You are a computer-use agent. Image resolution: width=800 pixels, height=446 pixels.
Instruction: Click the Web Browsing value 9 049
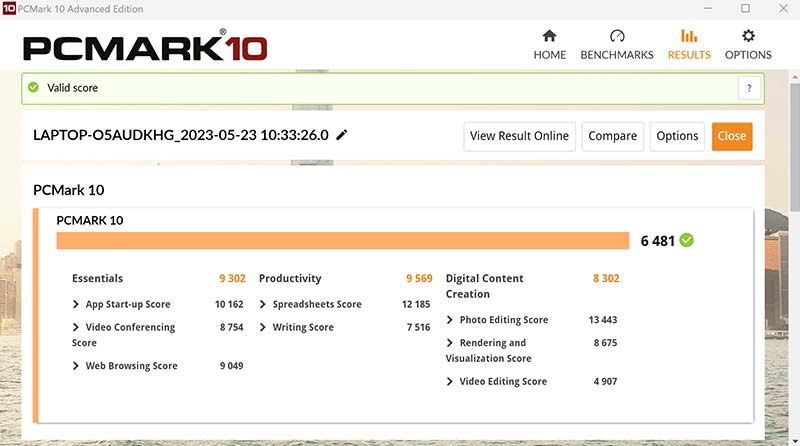click(x=232, y=366)
